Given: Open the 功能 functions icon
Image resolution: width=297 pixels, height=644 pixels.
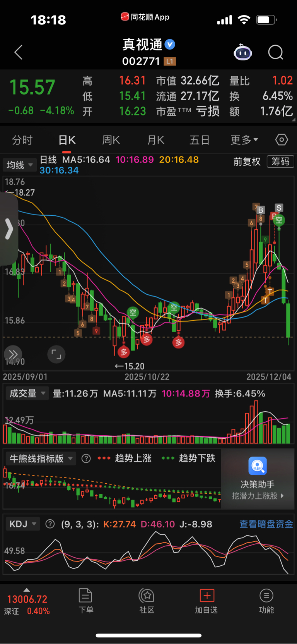Looking at the screenshot, I should (266, 596).
